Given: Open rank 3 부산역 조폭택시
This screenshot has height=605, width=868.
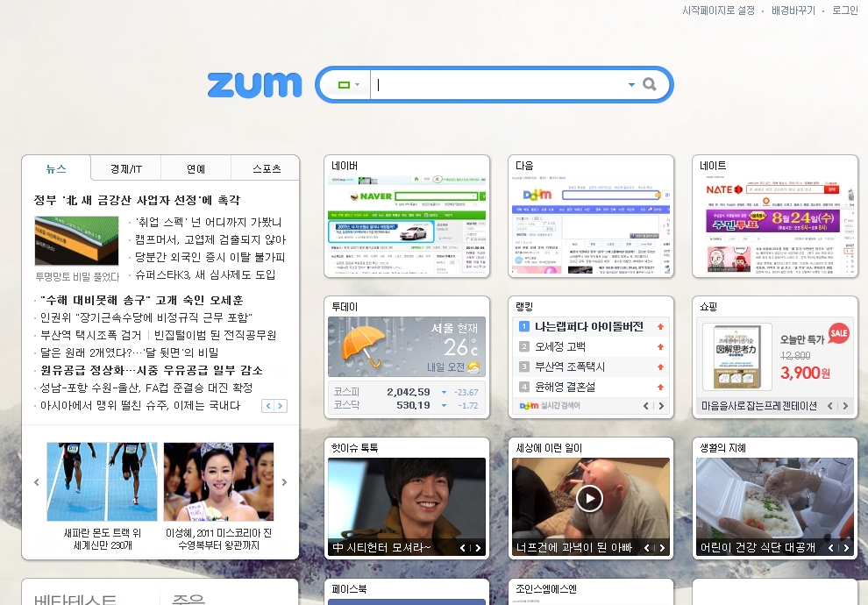Looking at the screenshot, I should pos(570,367).
